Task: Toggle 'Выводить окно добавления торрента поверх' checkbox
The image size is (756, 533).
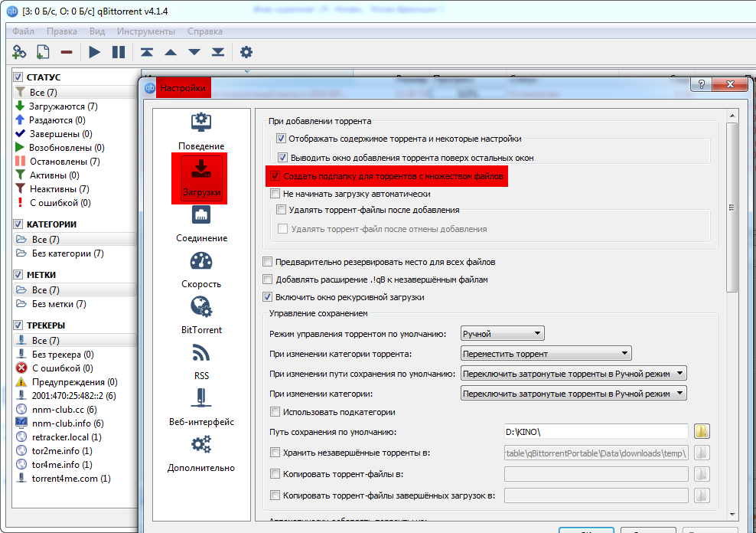Action: (283, 158)
